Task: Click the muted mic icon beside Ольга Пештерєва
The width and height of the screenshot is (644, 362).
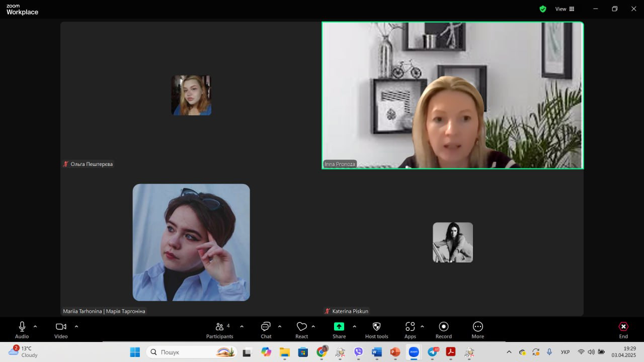Action: (x=66, y=164)
